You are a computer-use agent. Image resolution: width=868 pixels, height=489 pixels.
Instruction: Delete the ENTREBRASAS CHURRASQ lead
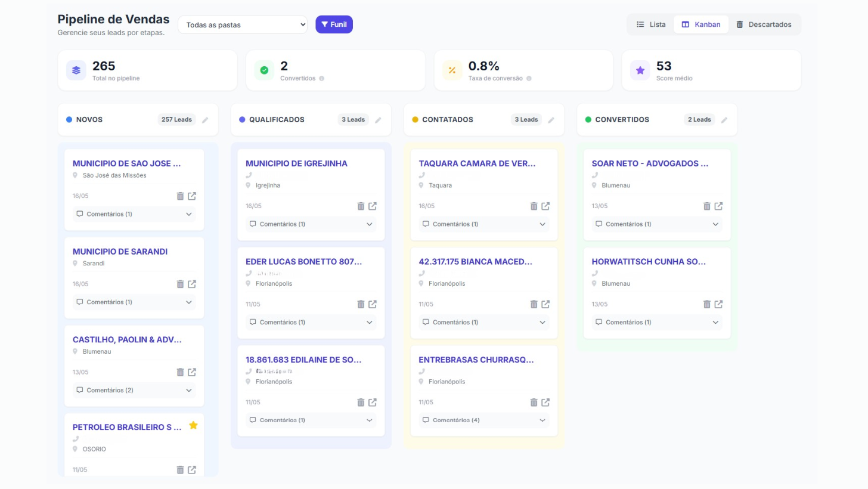[x=534, y=403]
